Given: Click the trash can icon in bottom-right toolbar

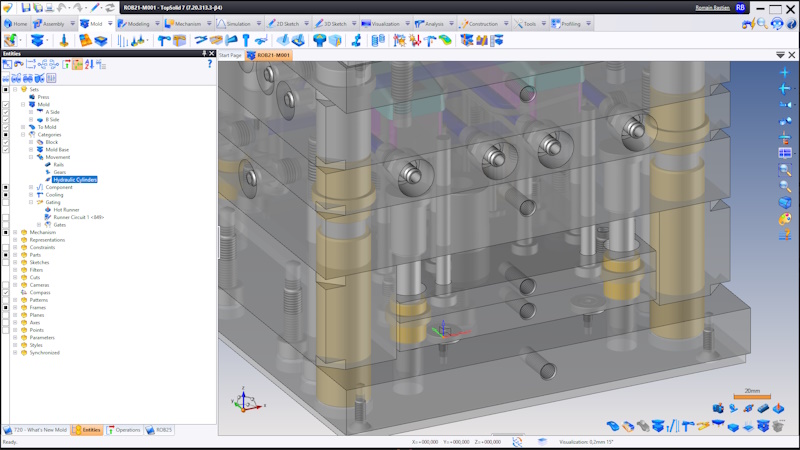Looking at the screenshot, I should [778, 426].
